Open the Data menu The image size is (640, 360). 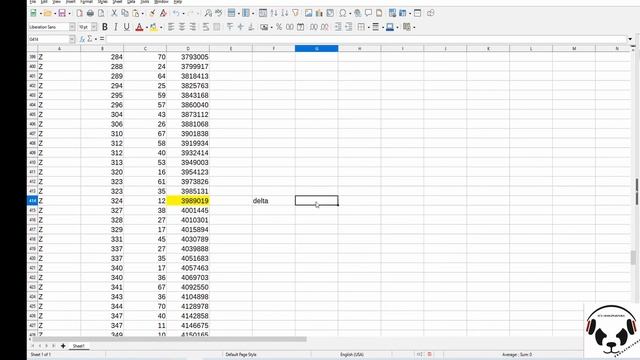point(131,2)
